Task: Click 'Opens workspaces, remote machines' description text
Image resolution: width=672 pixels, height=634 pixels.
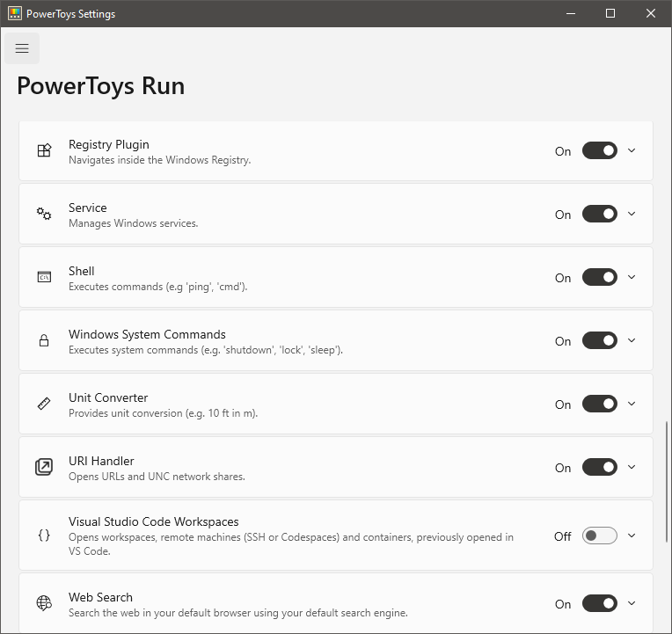Action: pyautogui.click(x=291, y=544)
